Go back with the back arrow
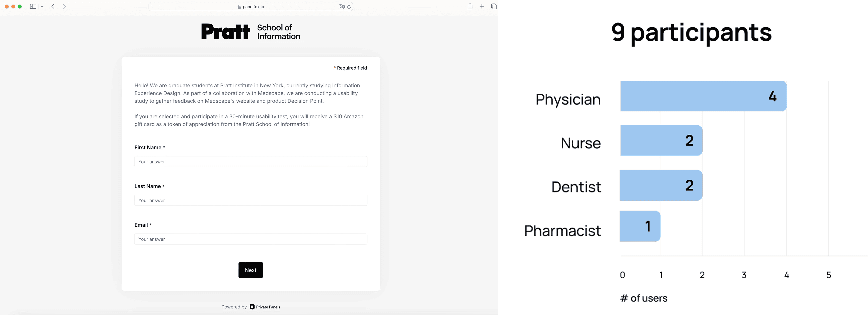 point(53,6)
